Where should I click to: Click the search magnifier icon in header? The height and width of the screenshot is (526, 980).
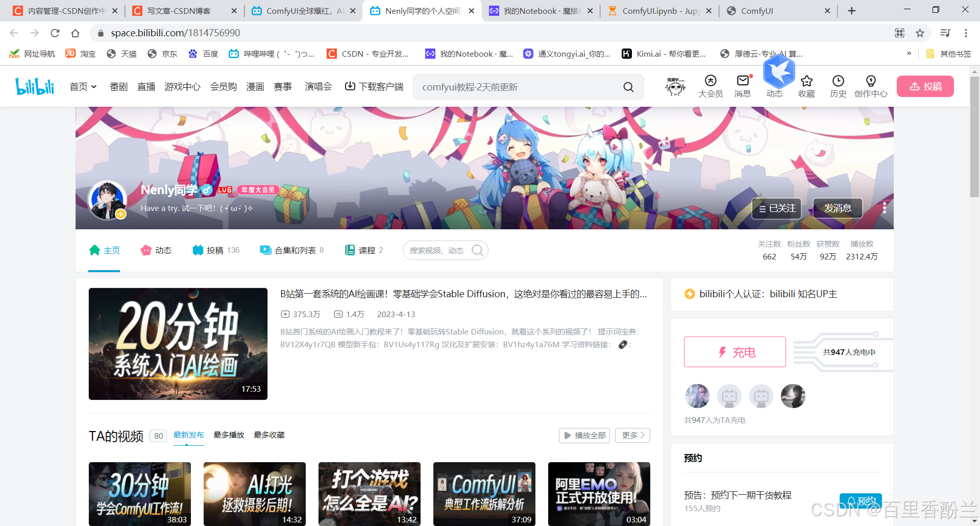coord(628,87)
